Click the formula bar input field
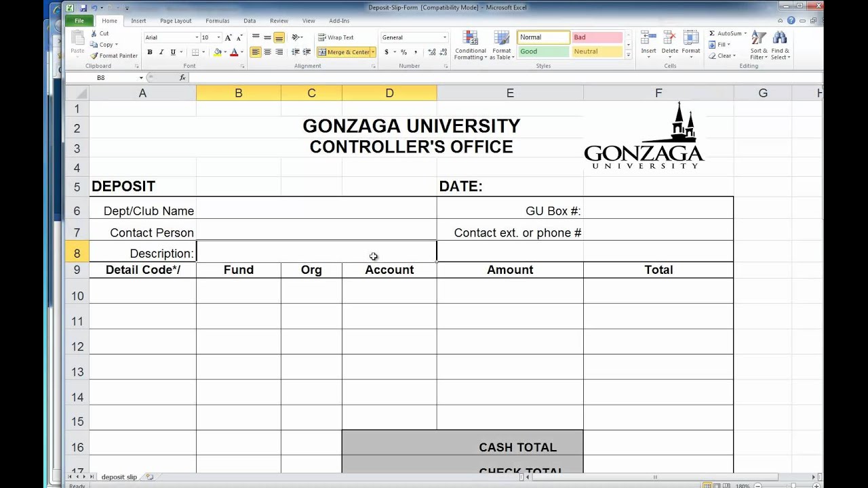868x488 pixels. pos(505,78)
